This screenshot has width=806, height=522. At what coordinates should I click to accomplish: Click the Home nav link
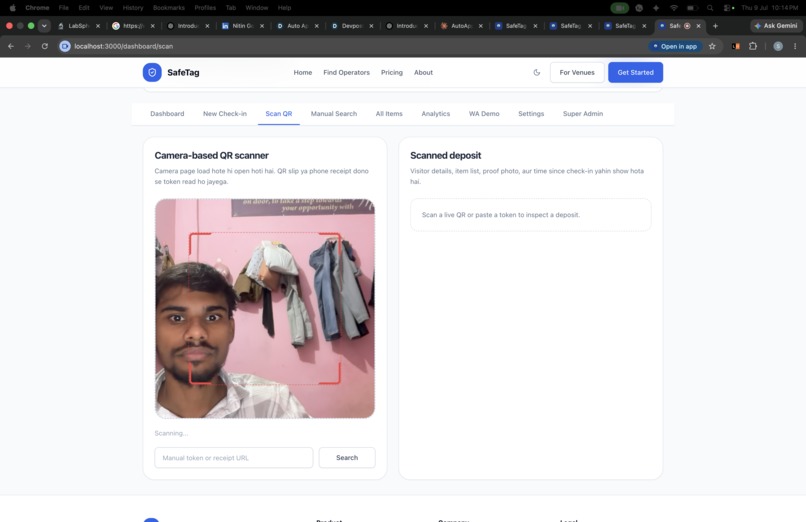303,72
